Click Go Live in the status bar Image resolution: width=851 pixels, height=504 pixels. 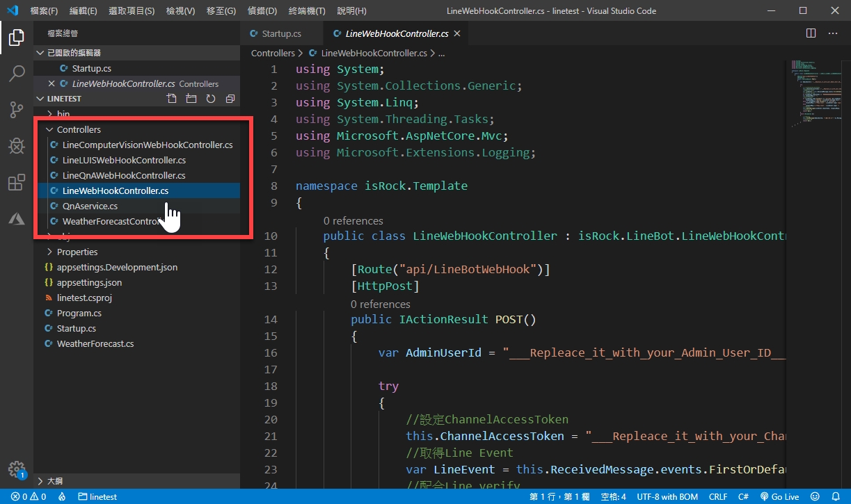[779, 497]
